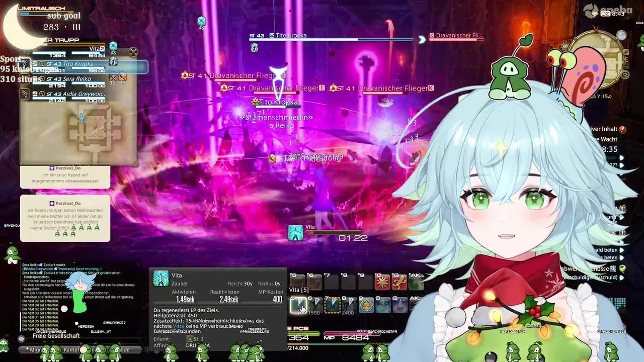Expand the duty objective arrow beside '???'
Viewport: 644px width, 362px height.
tap(622, 165)
